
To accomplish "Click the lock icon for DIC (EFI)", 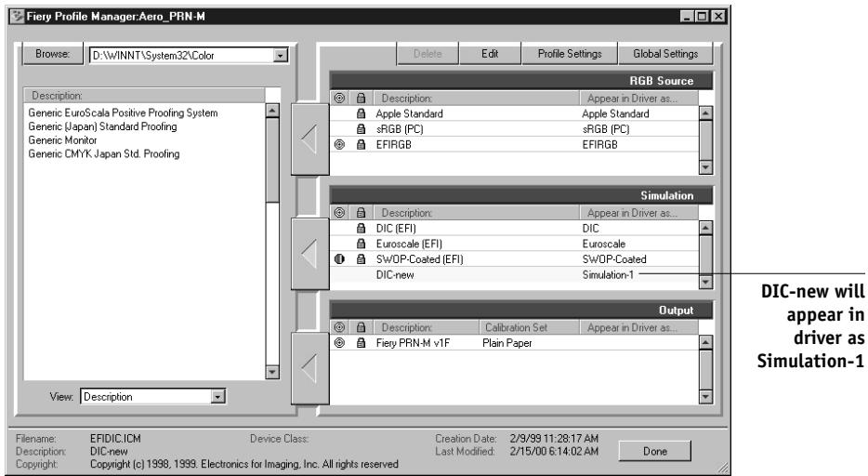I will (361, 228).
